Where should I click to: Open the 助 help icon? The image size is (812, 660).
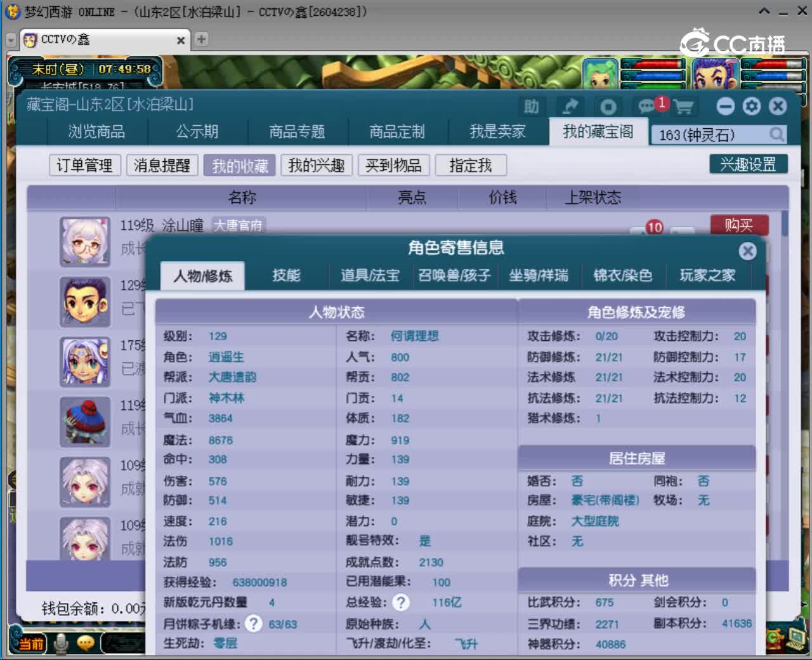pyautogui.click(x=532, y=107)
